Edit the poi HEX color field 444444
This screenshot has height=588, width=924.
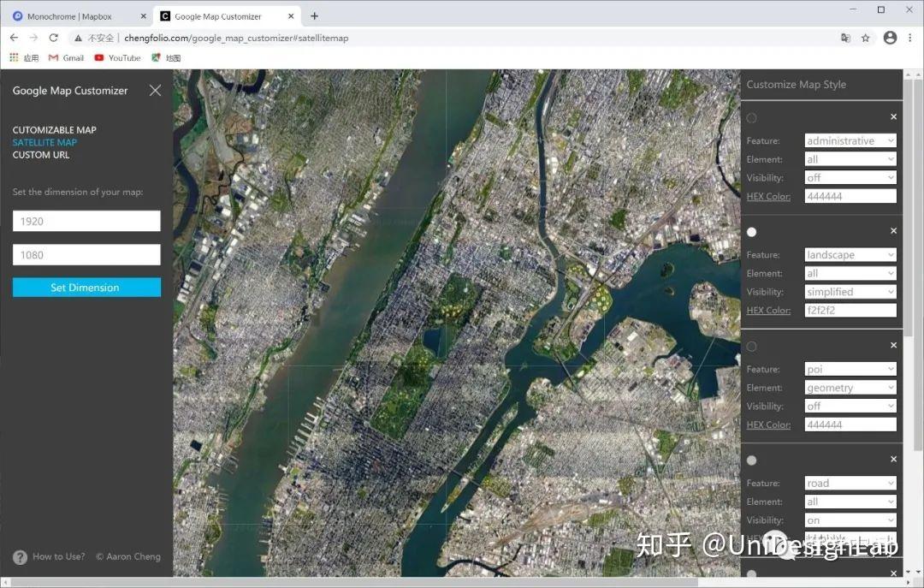(850, 425)
